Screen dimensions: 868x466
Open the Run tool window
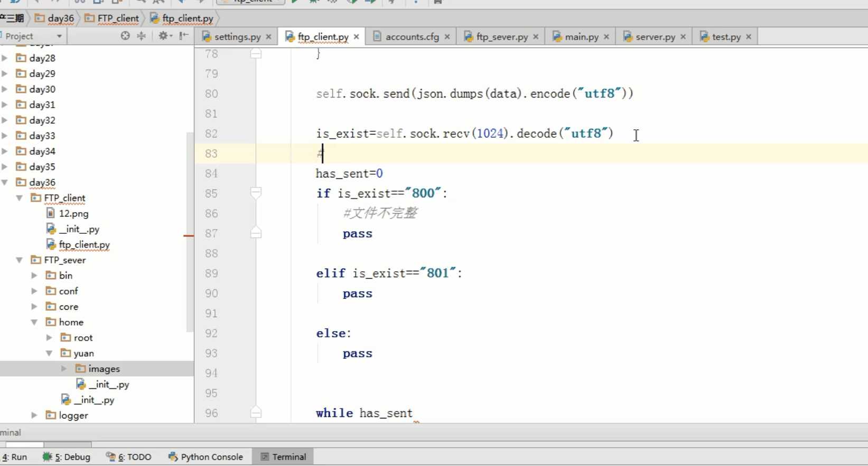(15, 457)
